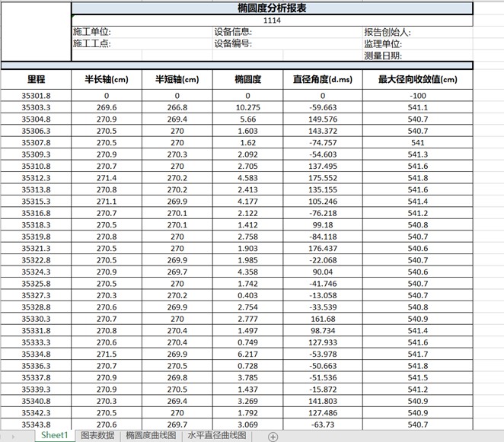Click the add new sheet plus icon
504x442 pixels.
(x=273, y=436)
